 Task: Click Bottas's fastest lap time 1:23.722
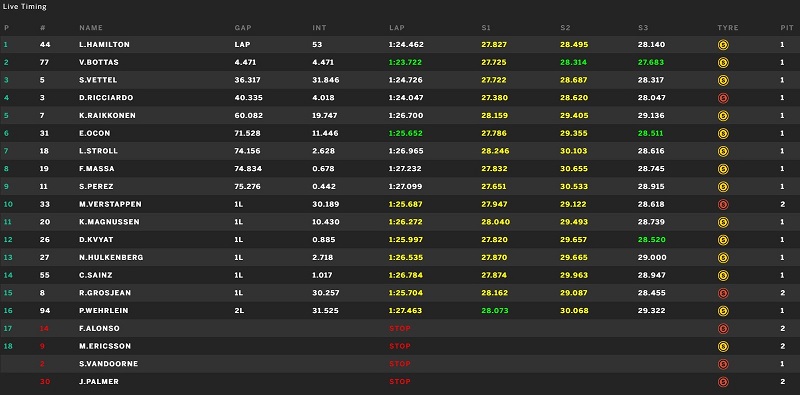pos(406,62)
